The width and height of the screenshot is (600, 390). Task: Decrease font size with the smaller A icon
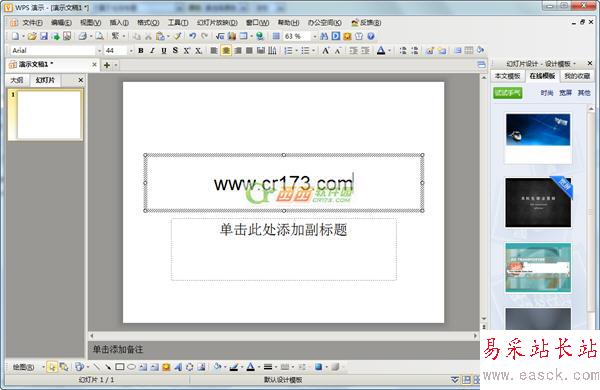(x=338, y=51)
